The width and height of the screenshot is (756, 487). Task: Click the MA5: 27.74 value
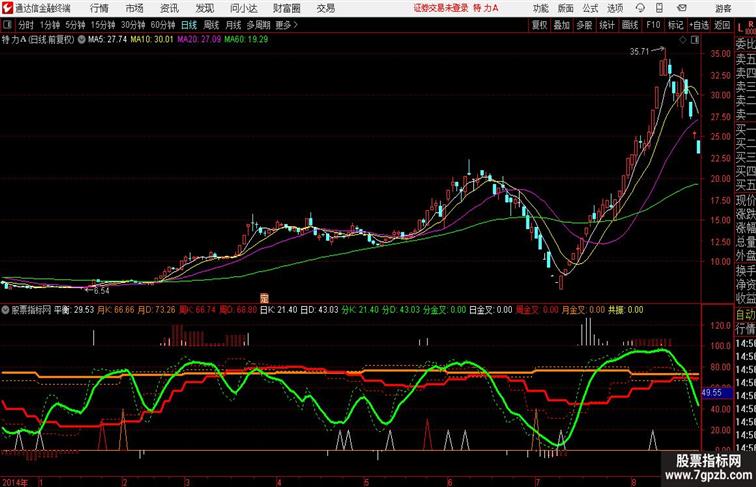(108, 40)
